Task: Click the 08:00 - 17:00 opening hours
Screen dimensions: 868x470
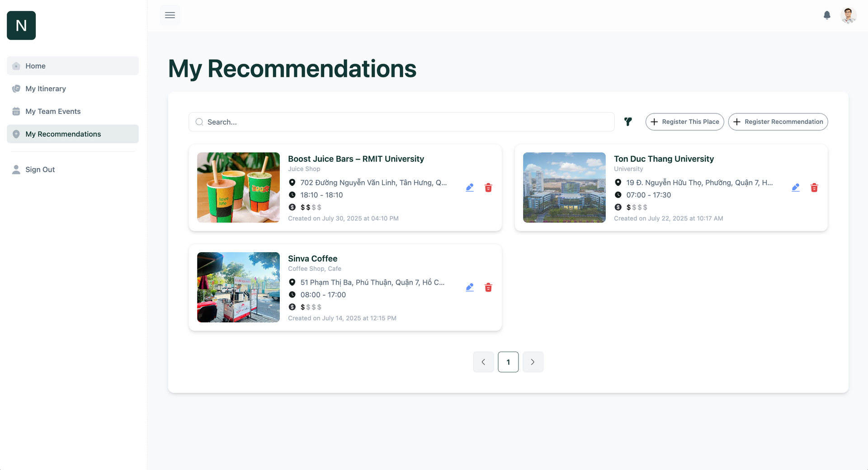Action: point(323,295)
